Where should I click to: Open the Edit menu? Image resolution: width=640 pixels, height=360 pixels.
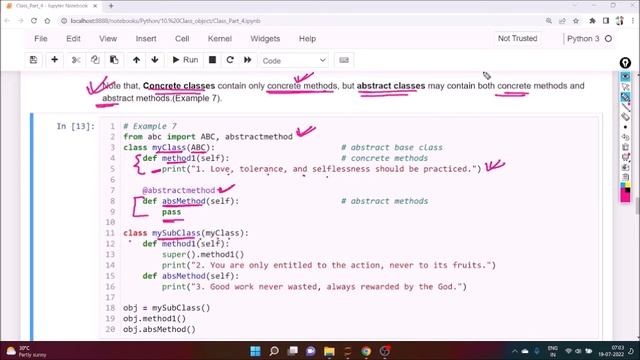(x=73, y=39)
